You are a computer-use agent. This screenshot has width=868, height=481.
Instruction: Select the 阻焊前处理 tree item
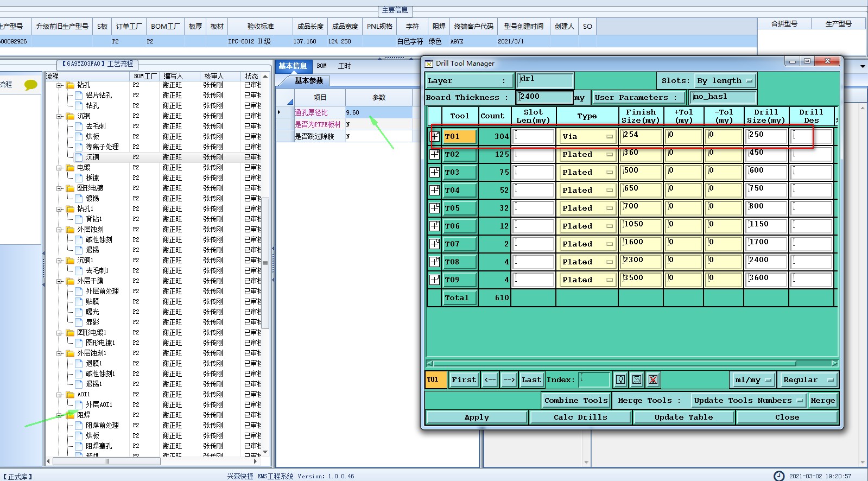(102, 426)
